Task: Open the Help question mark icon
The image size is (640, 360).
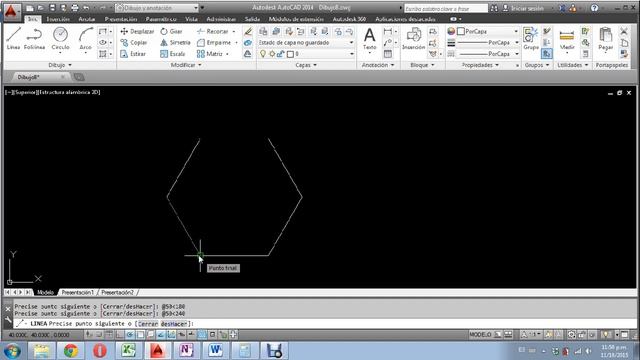Action: tap(595, 8)
